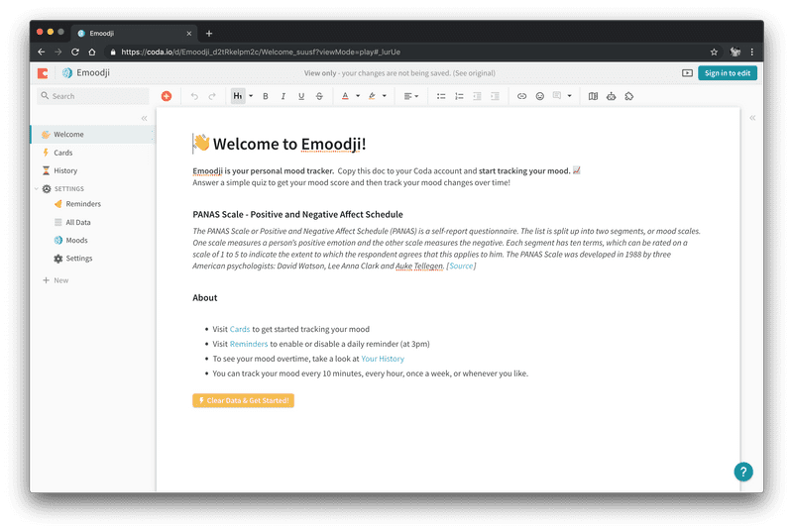Increase the indent level

[x=495, y=96]
